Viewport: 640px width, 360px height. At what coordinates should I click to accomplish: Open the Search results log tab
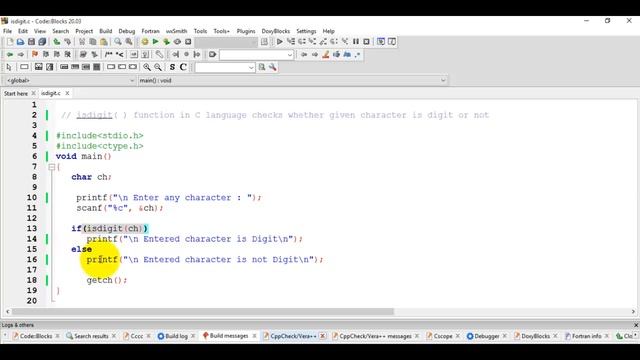[x=91, y=336]
